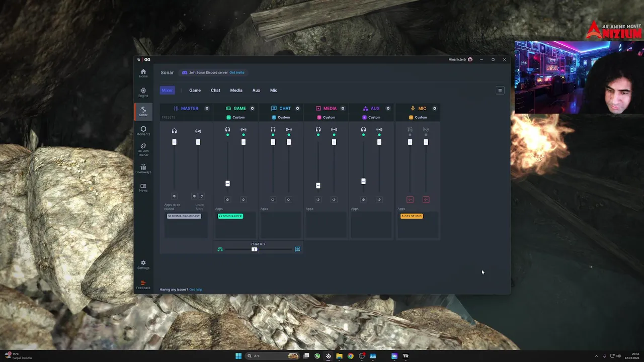Image resolution: width=644 pixels, height=362 pixels.
Task: Mute MASTER headphone output
Action: 174,196
